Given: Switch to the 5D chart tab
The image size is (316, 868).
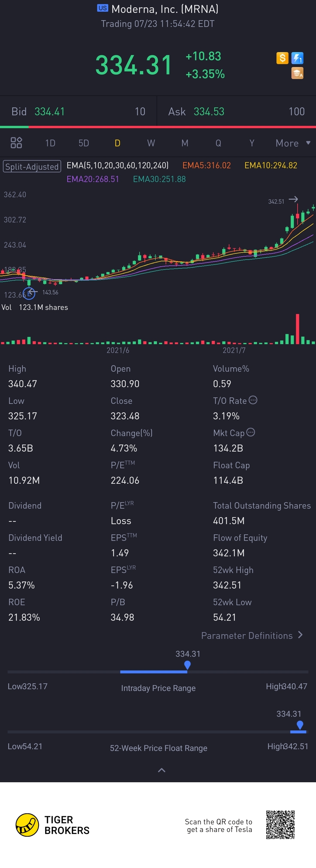Looking at the screenshot, I should click(84, 143).
